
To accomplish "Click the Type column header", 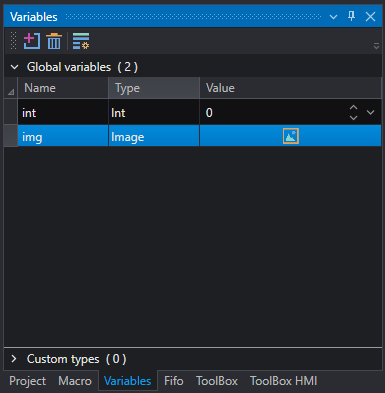I will [x=154, y=88].
